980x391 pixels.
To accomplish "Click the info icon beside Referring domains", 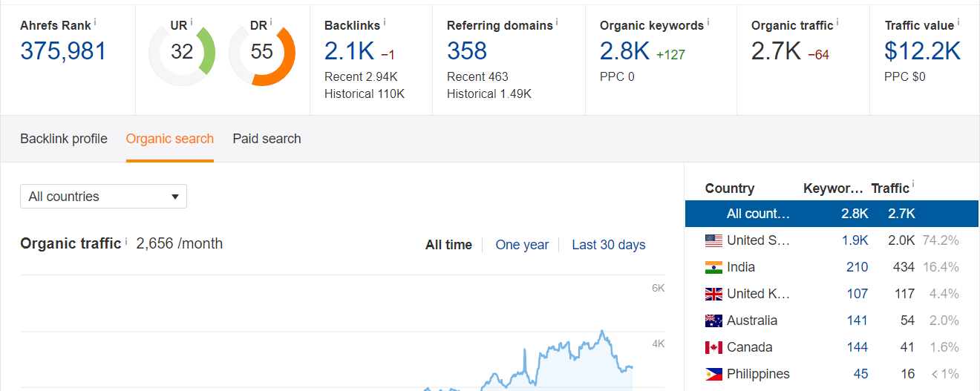I will click(x=557, y=22).
